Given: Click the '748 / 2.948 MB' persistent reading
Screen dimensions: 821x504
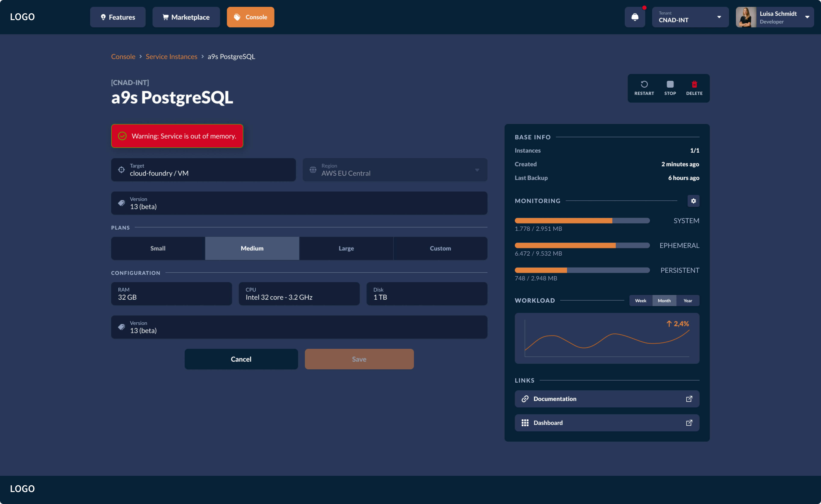Looking at the screenshot, I should click(x=536, y=278).
